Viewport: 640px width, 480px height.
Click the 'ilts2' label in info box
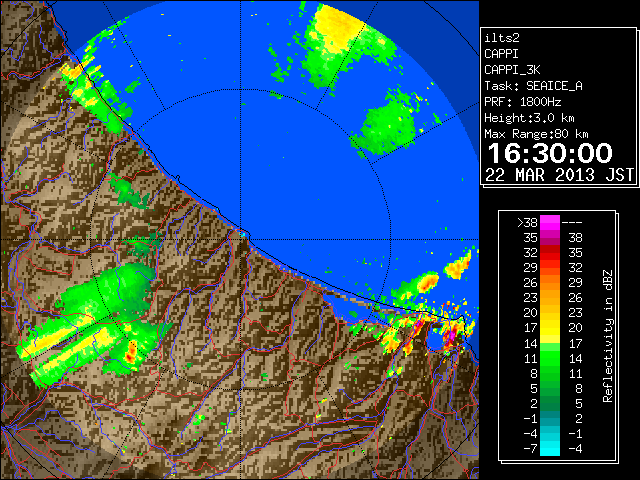(502, 38)
